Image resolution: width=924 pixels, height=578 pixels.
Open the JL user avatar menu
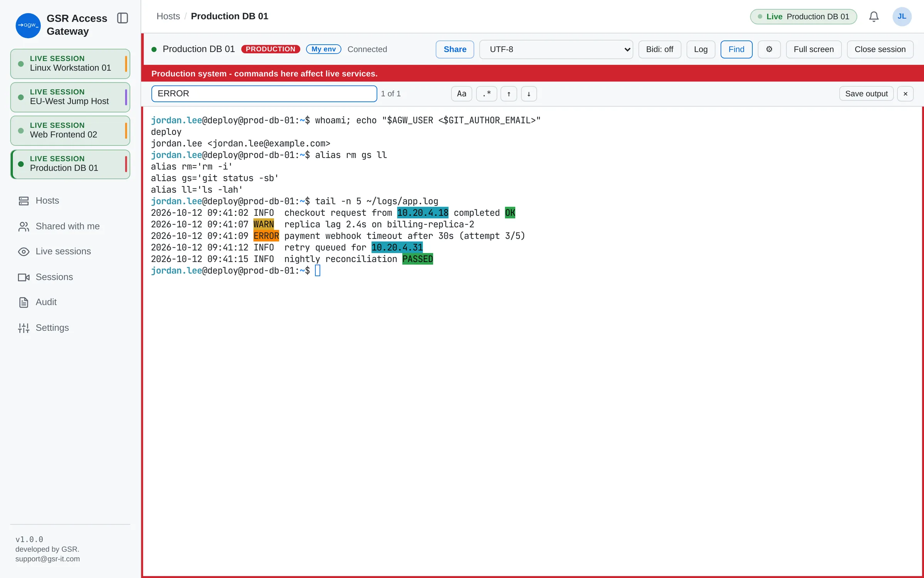point(902,17)
